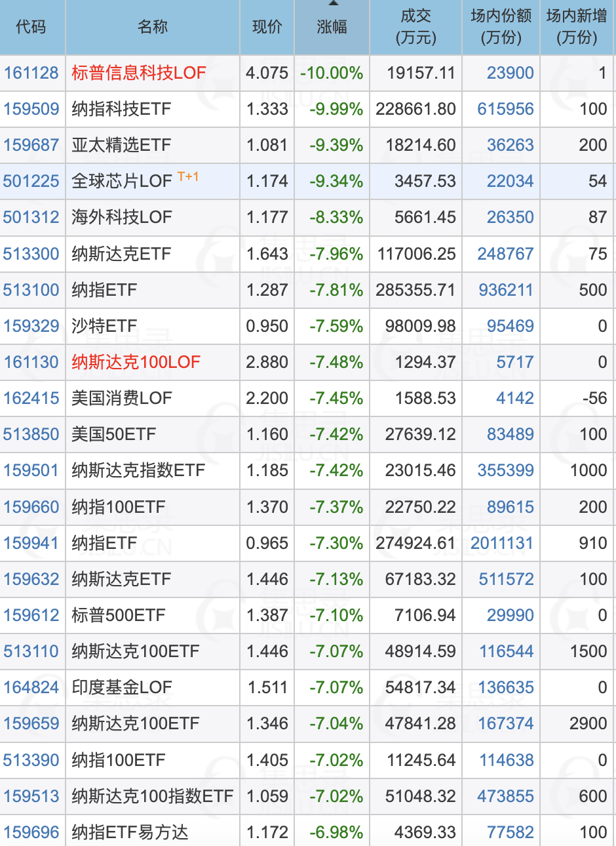Image resolution: width=616 pixels, height=846 pixels.
Task: Click share count 473855 link
Action: point(505,796)
